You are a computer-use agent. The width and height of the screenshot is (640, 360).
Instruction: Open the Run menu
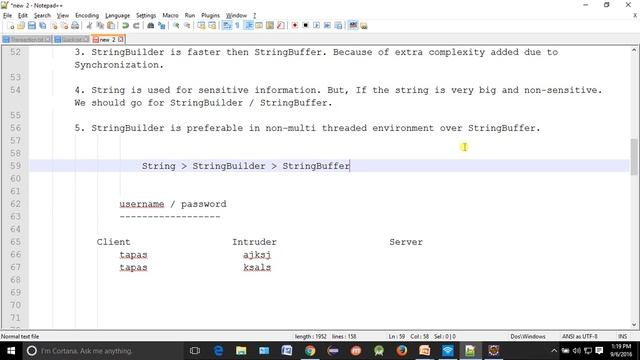(x=190, y=16)
